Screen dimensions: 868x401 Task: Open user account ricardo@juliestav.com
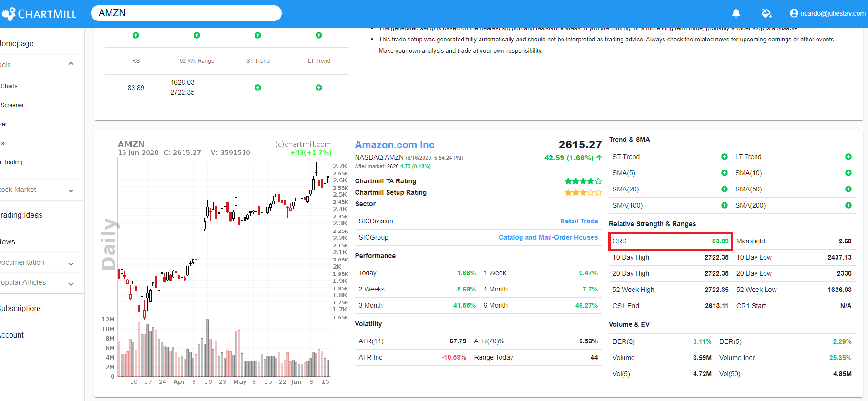827,13
